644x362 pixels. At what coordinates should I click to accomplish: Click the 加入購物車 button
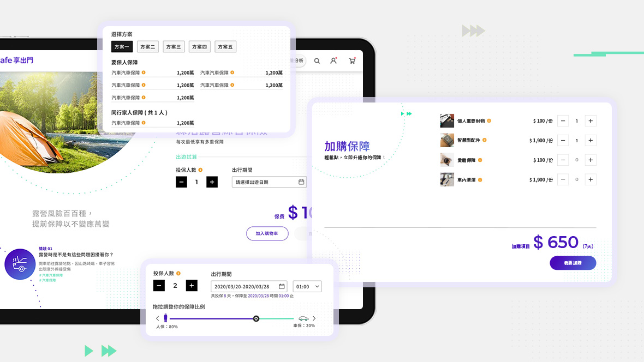tap(267, 233)
